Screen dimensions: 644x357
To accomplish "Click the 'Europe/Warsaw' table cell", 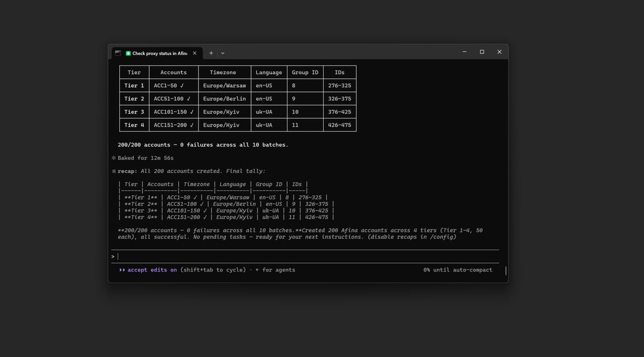I will 225,85.
